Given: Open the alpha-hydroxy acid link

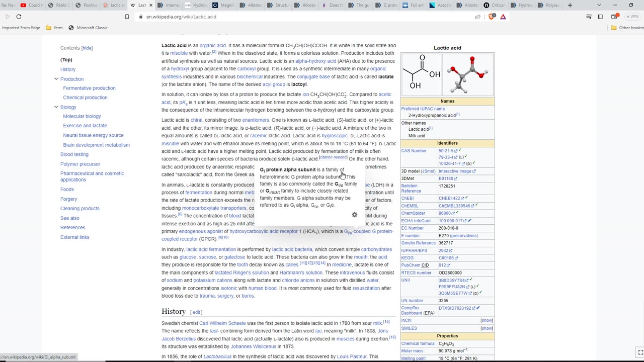Looking at the screenshot, I should pyautogui.click(x=315, y=61).
